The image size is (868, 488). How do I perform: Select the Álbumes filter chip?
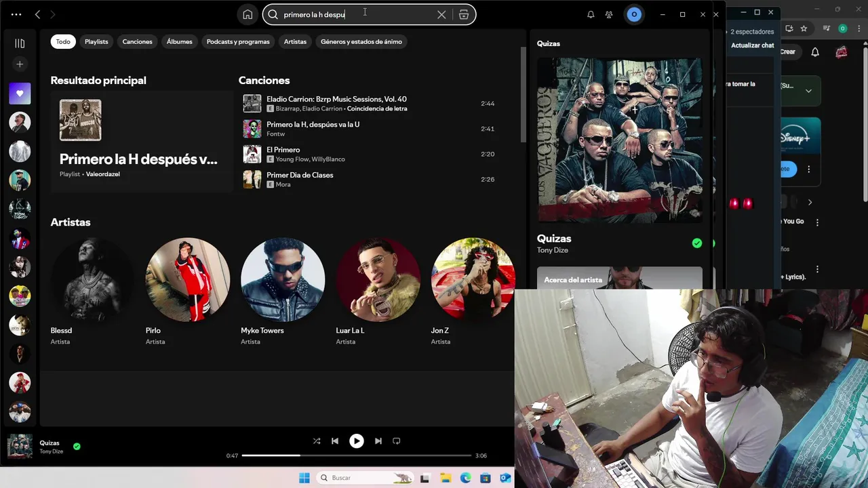pyautogui.click(x=180, y=41)
